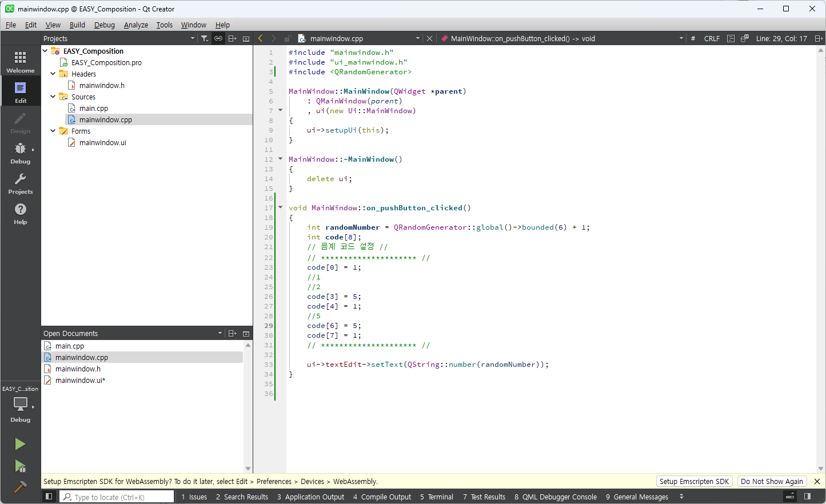Screen dimensions: 826x504
Task: Toggle the bottom output pane button
Action: pos(790,497)
